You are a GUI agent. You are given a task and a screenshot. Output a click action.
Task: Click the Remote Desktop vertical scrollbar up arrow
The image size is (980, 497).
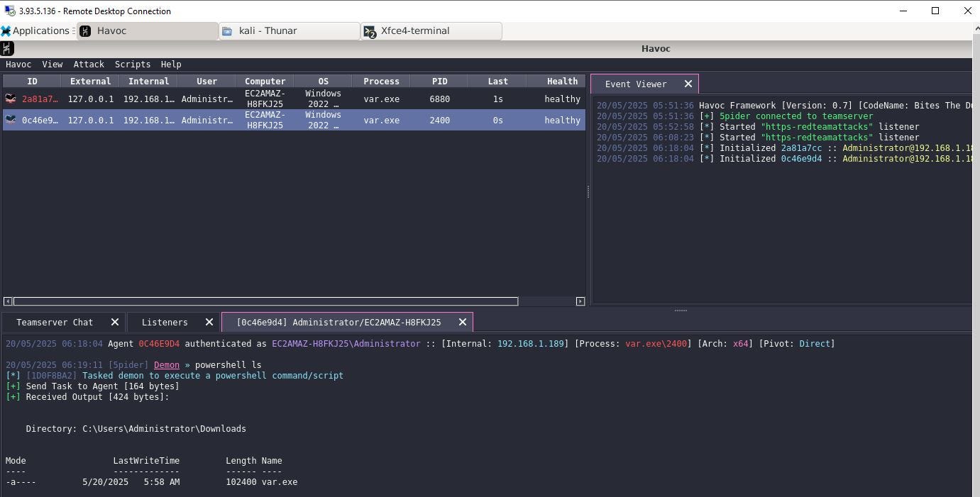[x=976, y=29]
